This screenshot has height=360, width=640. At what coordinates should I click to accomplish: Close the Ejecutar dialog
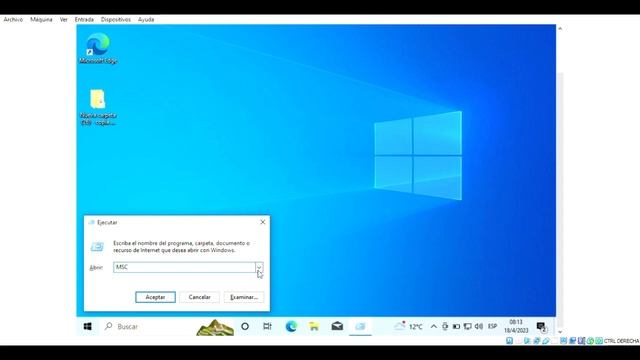coord(262,222)
